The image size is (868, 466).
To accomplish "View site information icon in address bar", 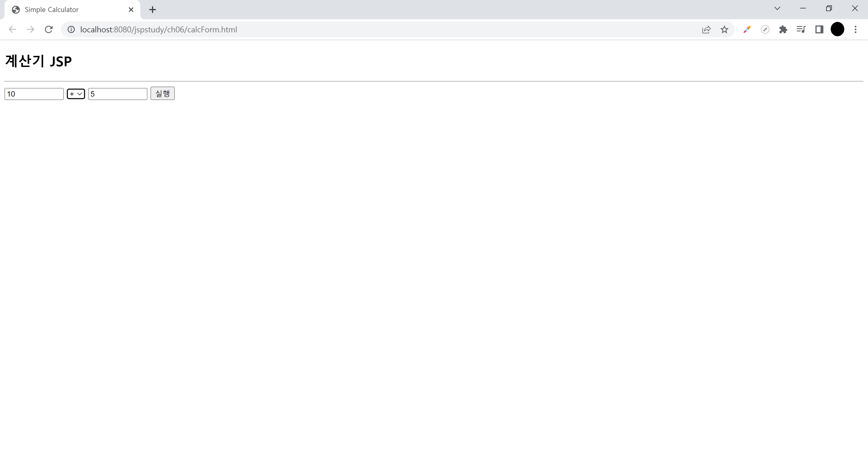I will (71, 30).
